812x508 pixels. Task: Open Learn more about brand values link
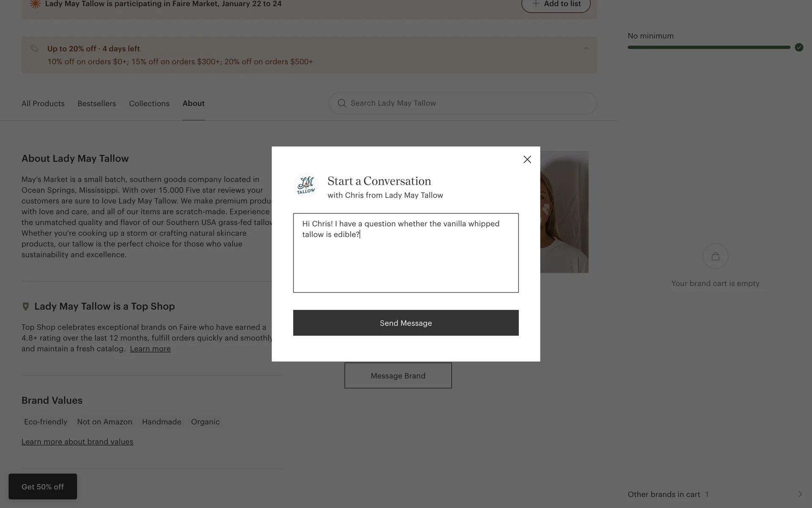click(77, 442)
